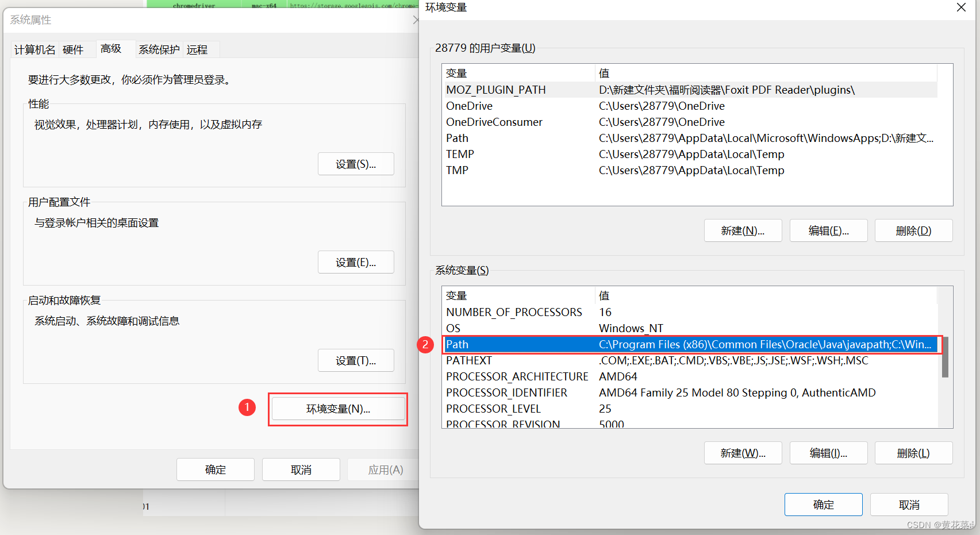Screen dimensions: 980x535
Task: Open 环境变量(N)... button in System Properties
Action: (x=338, y=409)
